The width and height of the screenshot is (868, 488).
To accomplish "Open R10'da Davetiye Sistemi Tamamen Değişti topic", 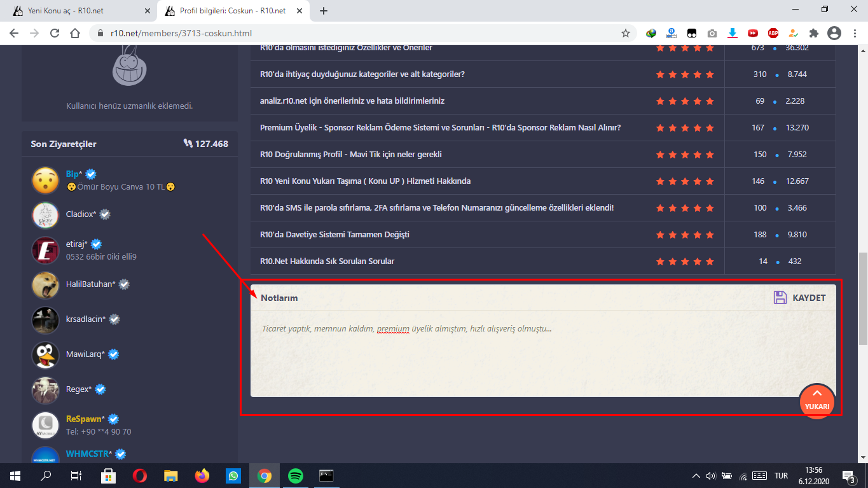I will coord(334,235).
